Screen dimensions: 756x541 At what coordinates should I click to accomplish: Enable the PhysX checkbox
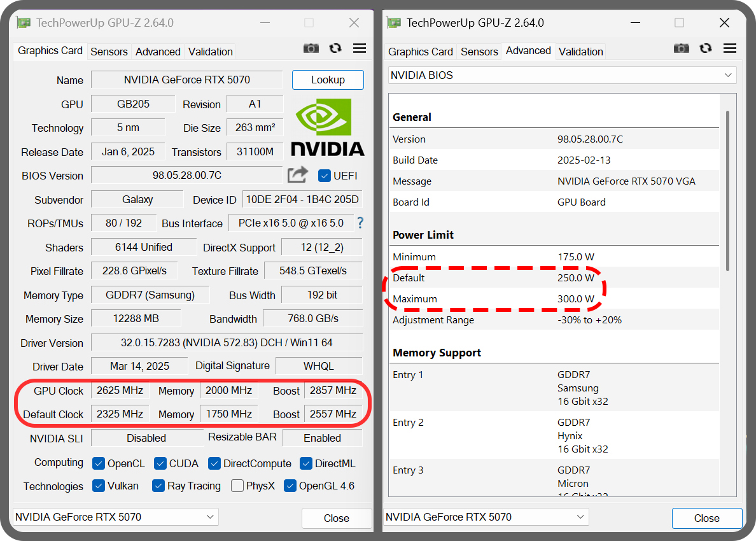click(237, 486)
